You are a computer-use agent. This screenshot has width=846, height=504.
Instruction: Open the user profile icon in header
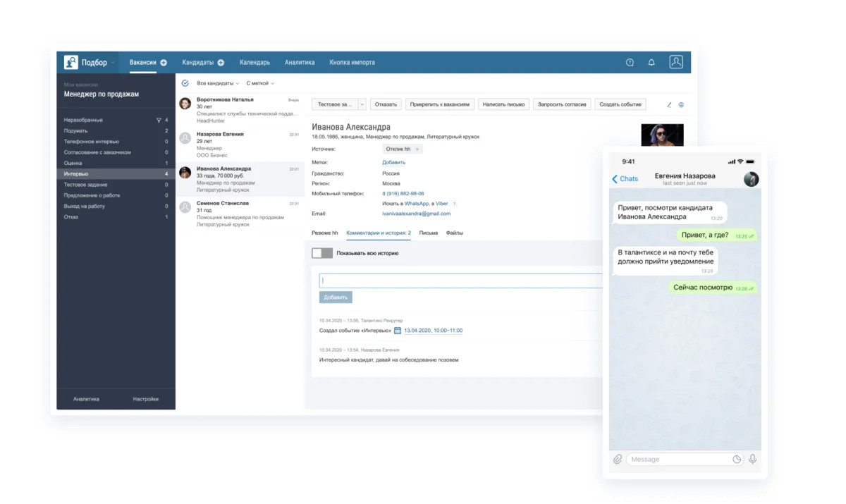tap(676, 62)
